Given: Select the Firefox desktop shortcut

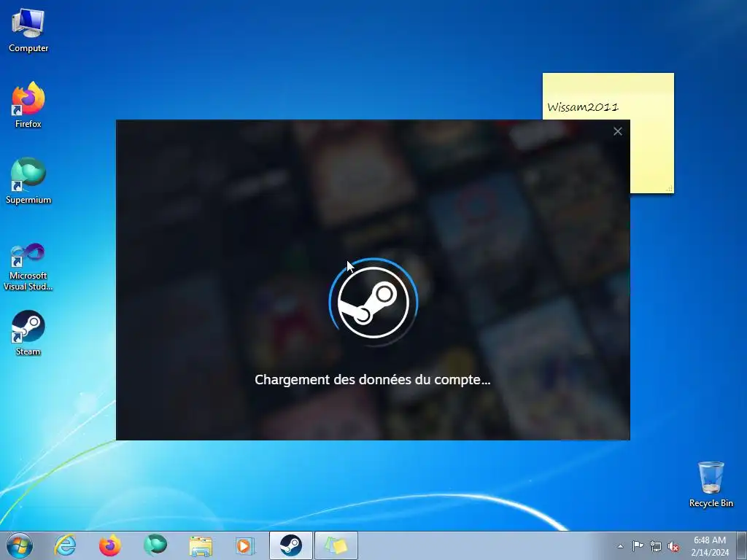Looking at the screenshot, I should coord(28,105).
